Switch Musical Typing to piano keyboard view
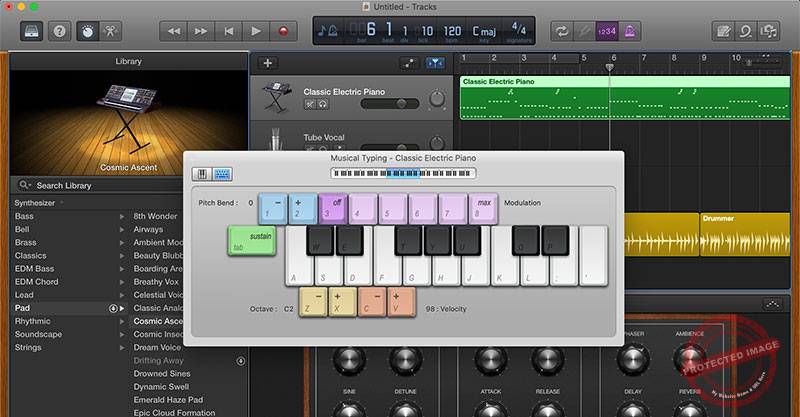 (201, 174)
